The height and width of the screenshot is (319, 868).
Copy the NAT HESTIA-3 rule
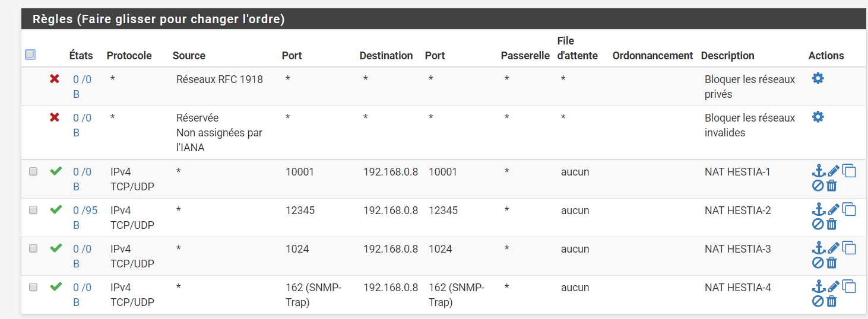[850, 248]
